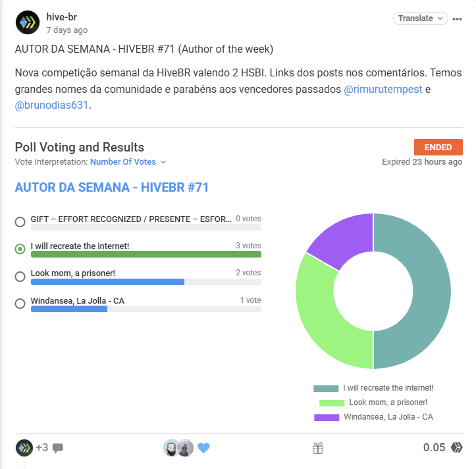Open the @brunodias631 profile link
Image resolution: width=476 pixels, height=469 pixels.
pos(51,105)
